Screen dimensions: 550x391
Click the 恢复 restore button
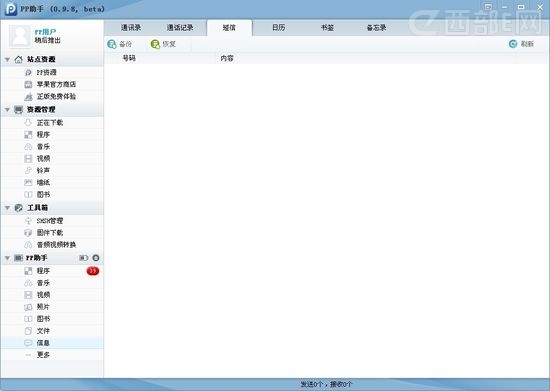point(163,44)
